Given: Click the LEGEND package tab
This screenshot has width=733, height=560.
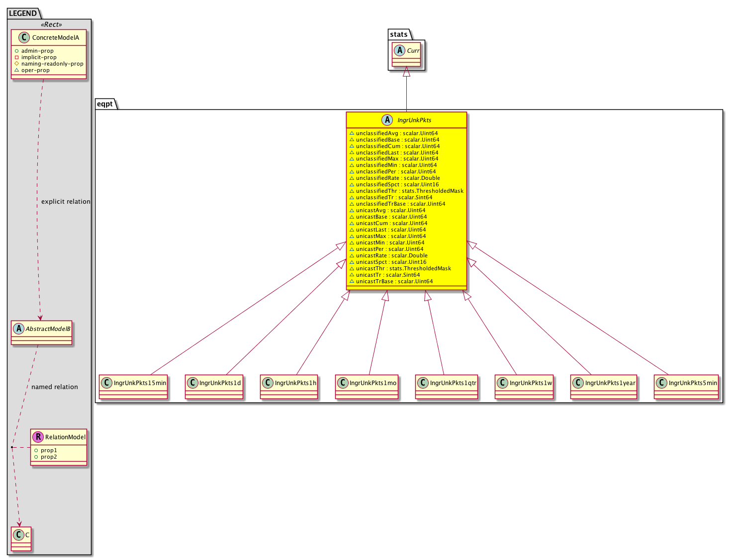Looking at the screenshot, I should point(22,13).
